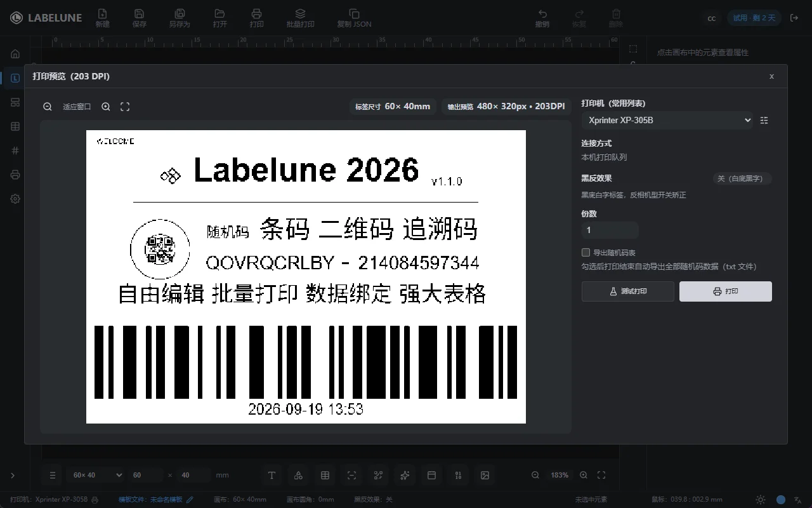
Task: Click 复制 JSON in the top toolbar
Action: [x=354, y=18]
